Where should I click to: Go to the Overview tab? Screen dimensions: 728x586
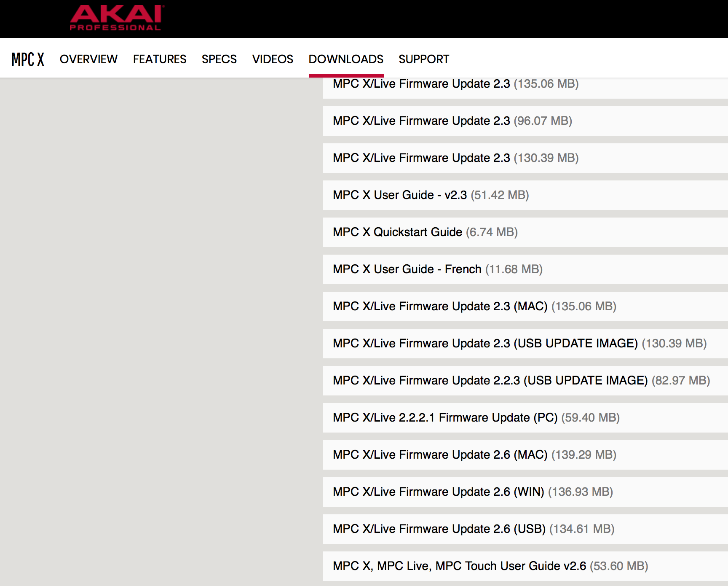pos(88,59)
